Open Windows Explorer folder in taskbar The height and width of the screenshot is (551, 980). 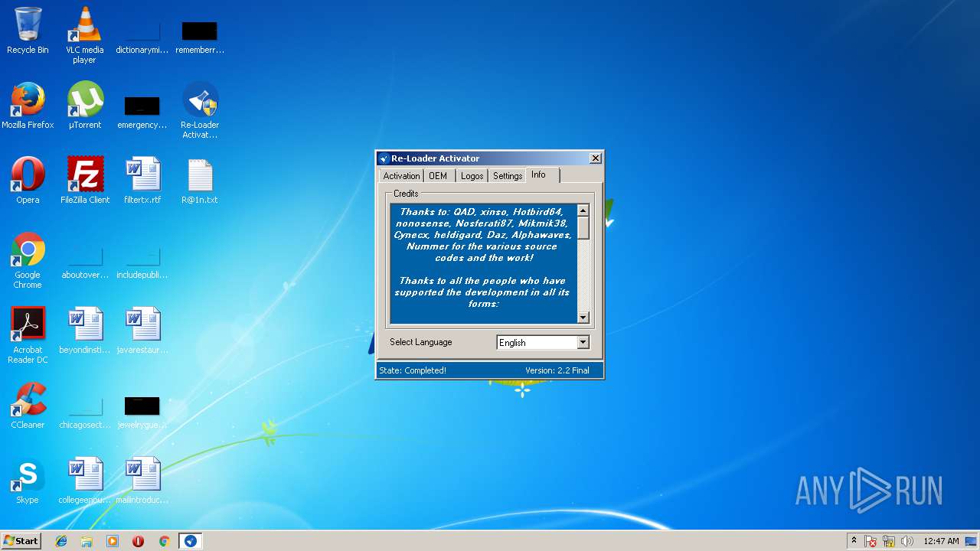click(x=87, y=541)
